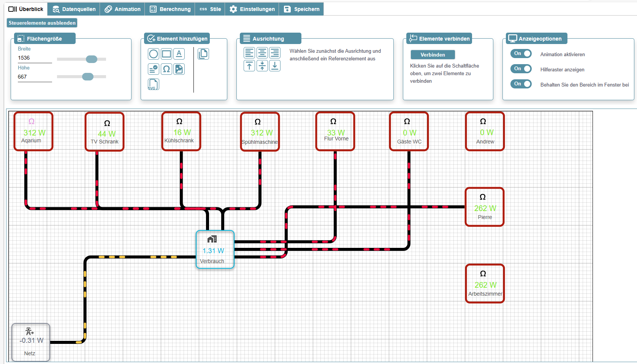The height and width of the screenshot is (364, 637).
Task: Open the Stile tab
Action: 210,9
